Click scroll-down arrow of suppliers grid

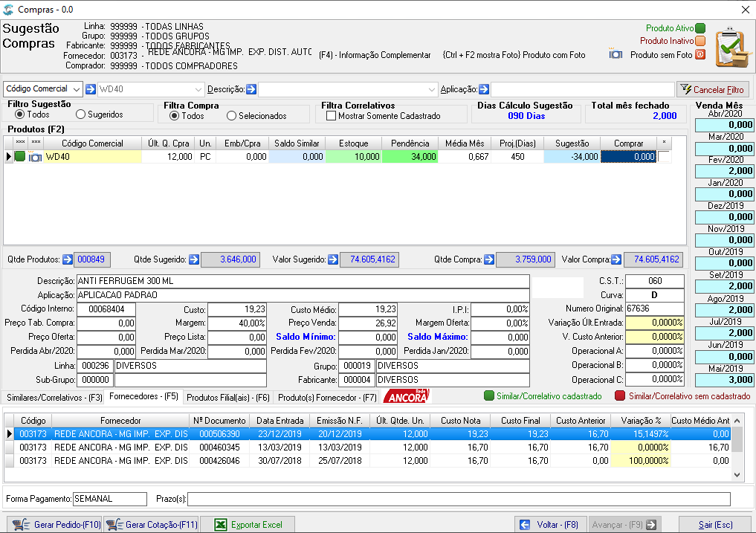(737, 475)
